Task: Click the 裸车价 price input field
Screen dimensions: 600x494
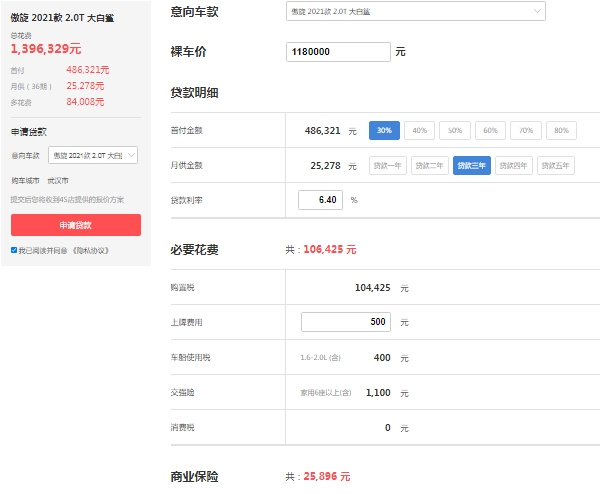Action: pos(338,51)
